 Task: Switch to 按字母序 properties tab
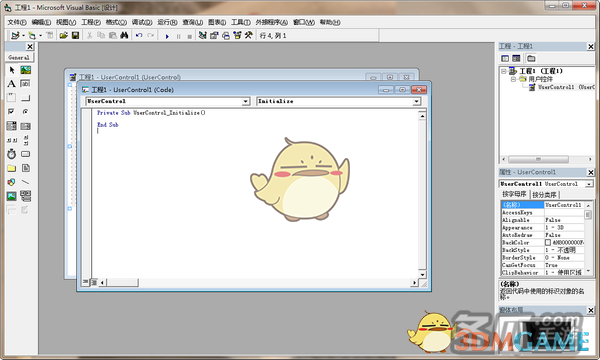514,194
